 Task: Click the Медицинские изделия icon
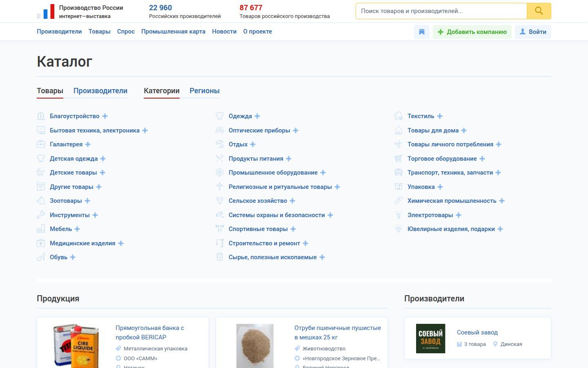tap(41, 243)
